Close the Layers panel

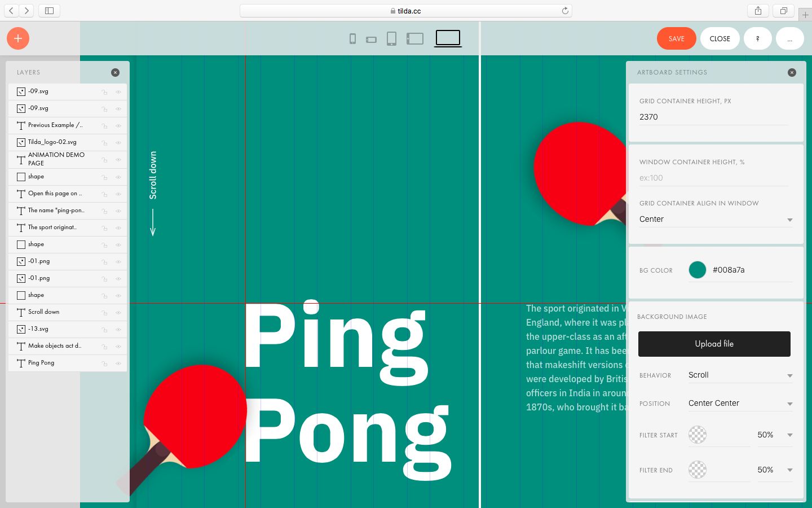coord(115,72)
